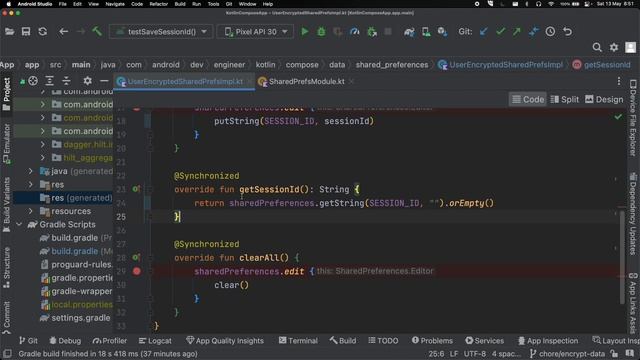Viewport: 640px width, 360px height.
Task: Navigate back with left arrow
Action: (x=63, y=32)
